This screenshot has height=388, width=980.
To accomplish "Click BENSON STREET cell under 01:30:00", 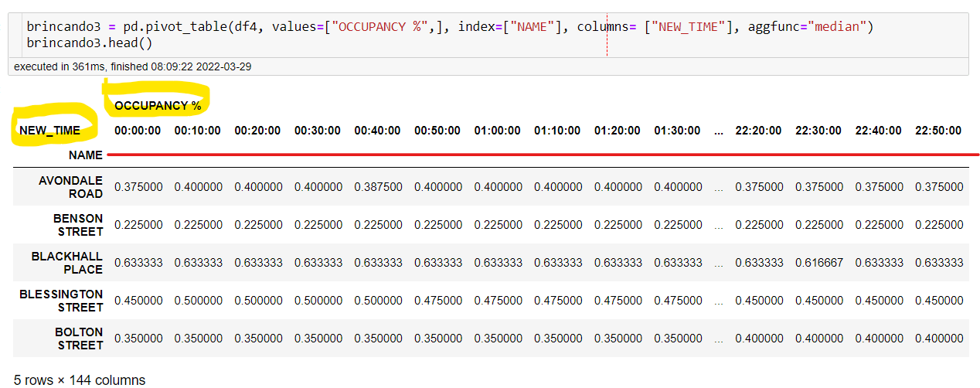I will pos(678,225).
